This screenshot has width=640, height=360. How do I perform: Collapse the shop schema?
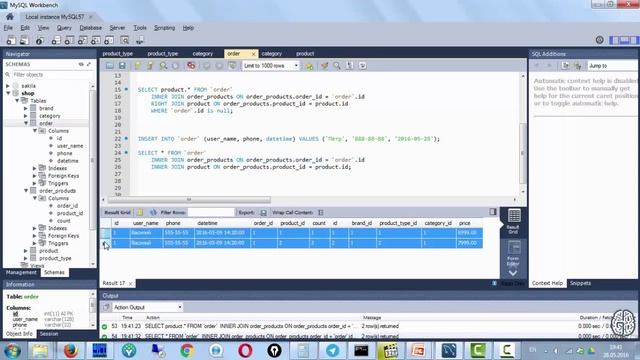coord(8,93)
